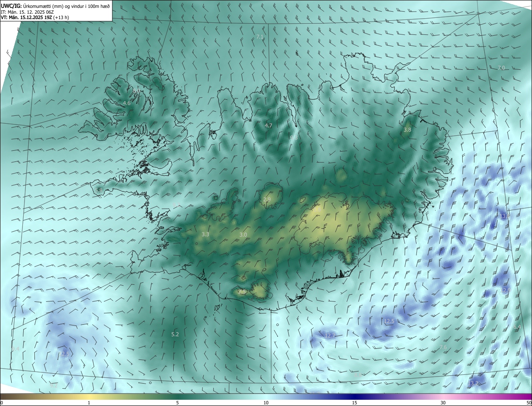Click the 13.2 value label at the bottom right
This screenshot has height=406, width=532.
pyautogui.click(x=474, y=383)
